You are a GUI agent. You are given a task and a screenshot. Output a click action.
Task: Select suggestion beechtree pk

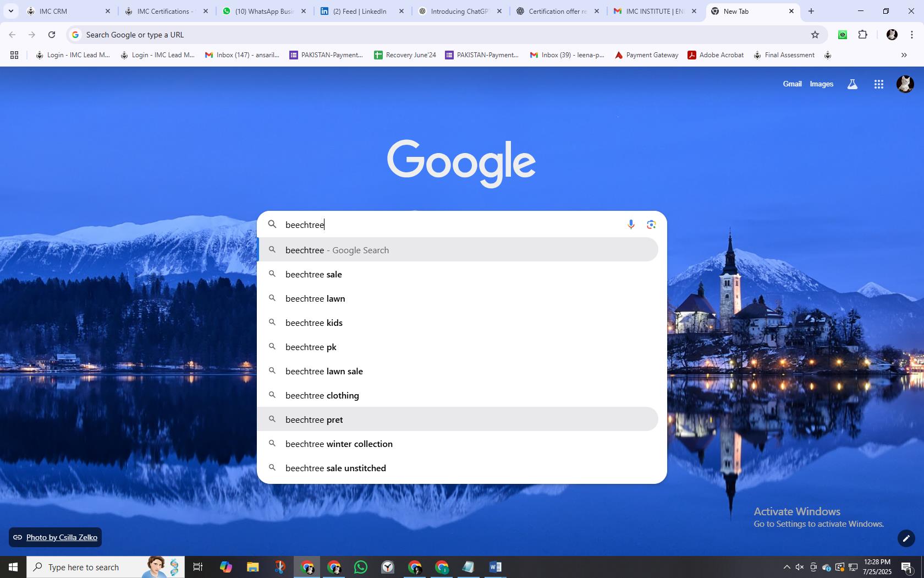click(x=458, y=347)
